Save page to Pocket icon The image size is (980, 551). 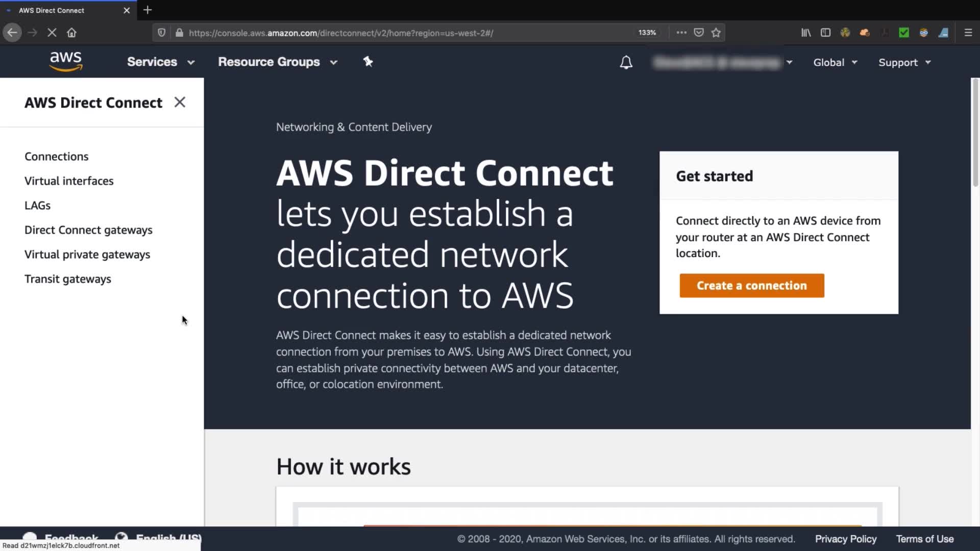point(699,33)
